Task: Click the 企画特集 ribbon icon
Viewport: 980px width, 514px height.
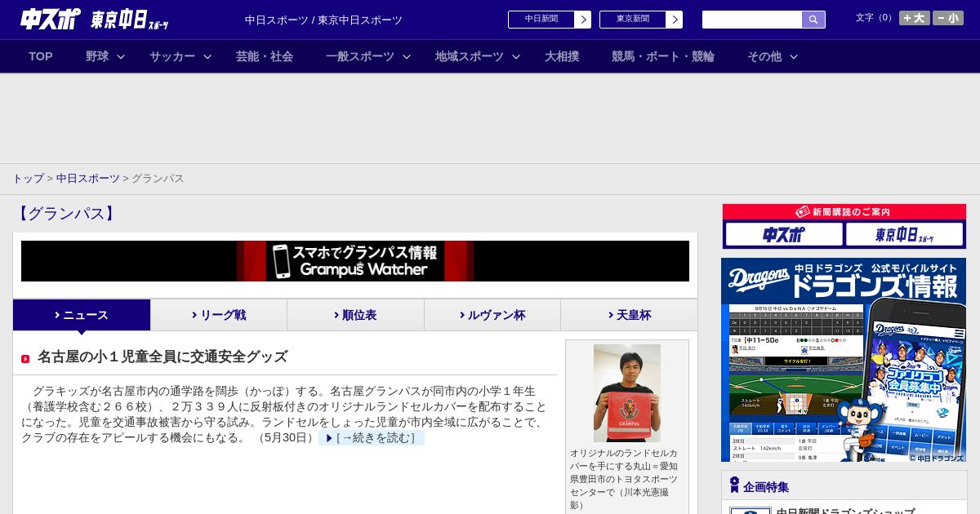Action: [x=734, y=485]
